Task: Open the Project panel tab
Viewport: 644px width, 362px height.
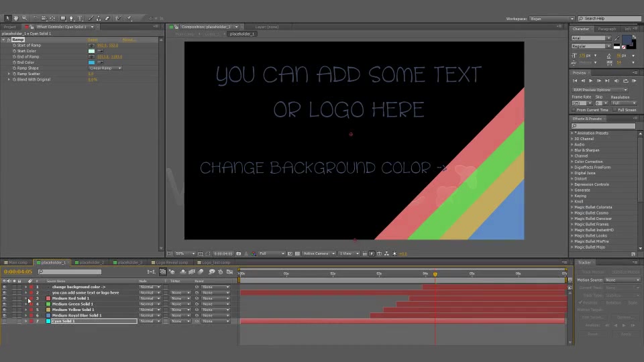Action: point(10,27)
